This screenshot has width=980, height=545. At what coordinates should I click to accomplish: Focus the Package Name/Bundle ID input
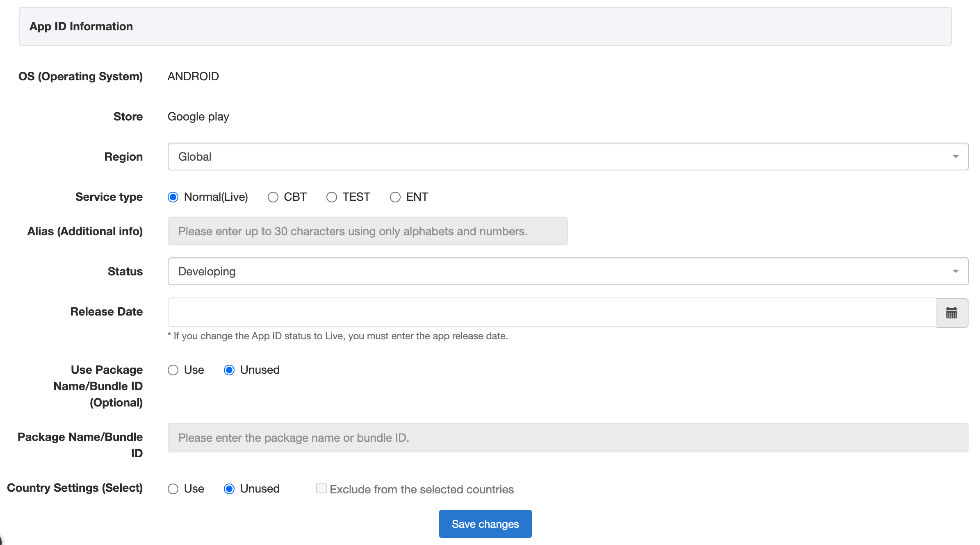click(568, 438)
